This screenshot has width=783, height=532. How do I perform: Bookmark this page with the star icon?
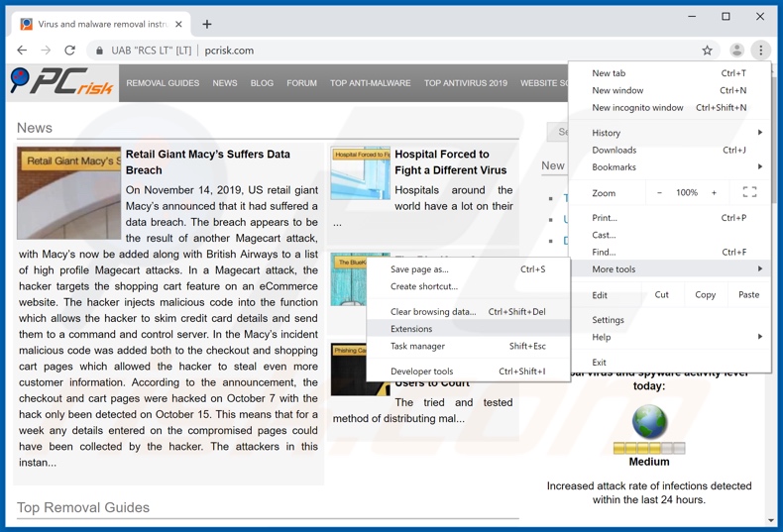point(707,51)
